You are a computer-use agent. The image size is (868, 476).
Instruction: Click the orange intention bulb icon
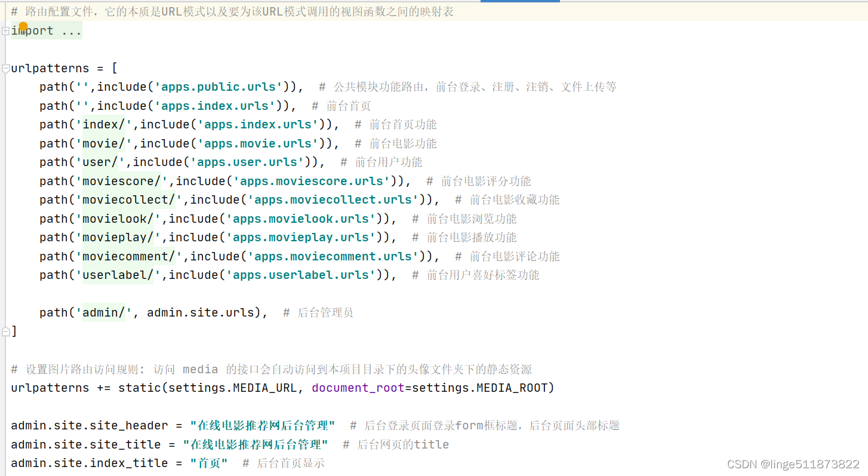23,26
